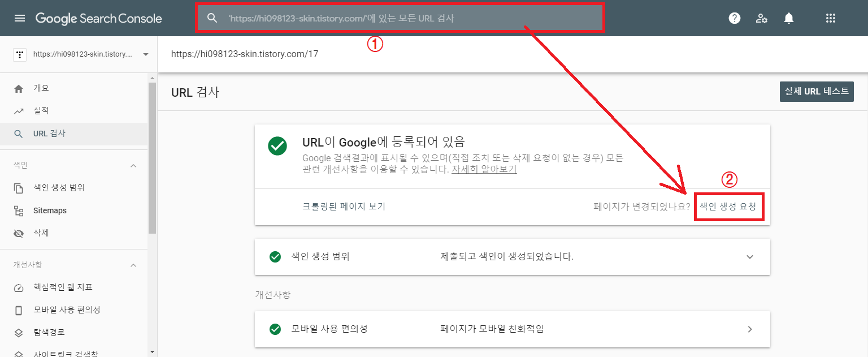
Task: Click the green check in 색인 생성 범위 row
Action: (275, 257)
